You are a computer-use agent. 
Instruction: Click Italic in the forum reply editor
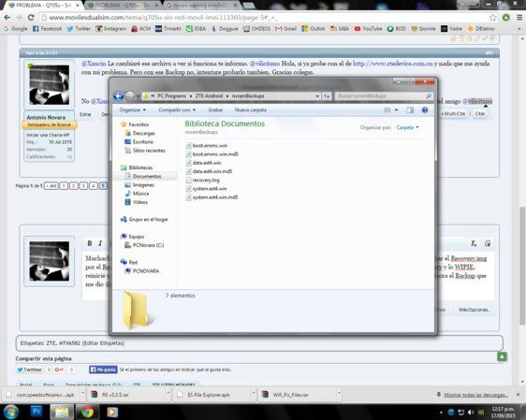click(100, 243)
